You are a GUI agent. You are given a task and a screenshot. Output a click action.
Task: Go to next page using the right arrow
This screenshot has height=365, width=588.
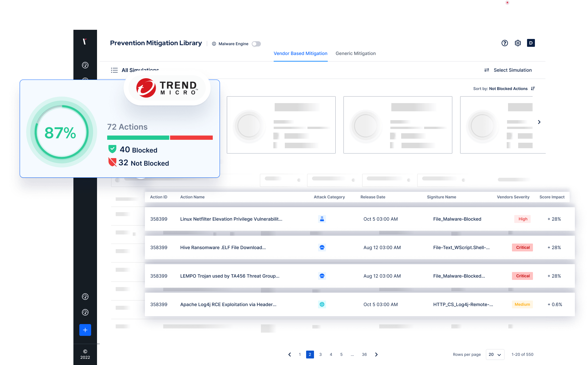click(x=376, y=355)
